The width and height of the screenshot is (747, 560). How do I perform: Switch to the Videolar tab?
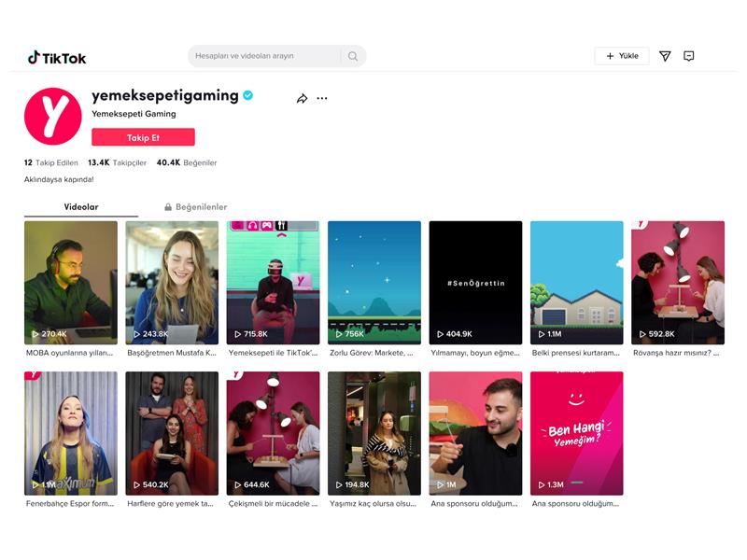coord(81,206)
